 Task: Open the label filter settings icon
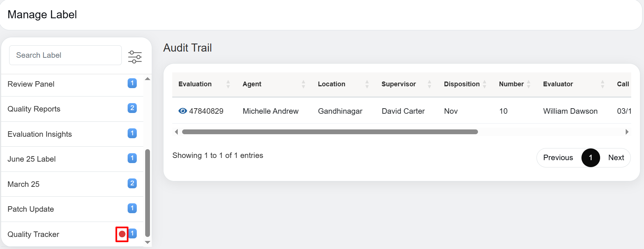[135, 57]
